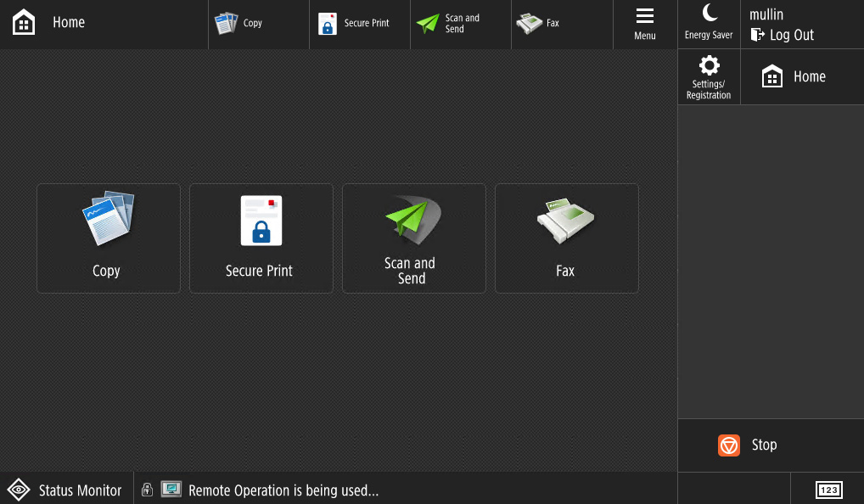
Task: Click the house icon at top-left Home title
Action: 24,23
